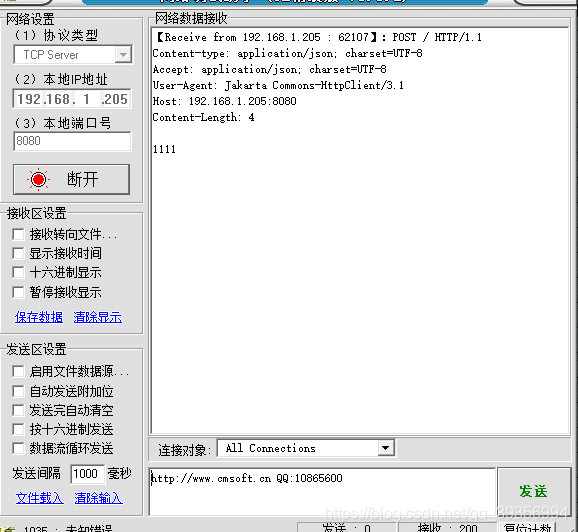
Task: Open the 保存数据 link
Action: pos(39,317)
